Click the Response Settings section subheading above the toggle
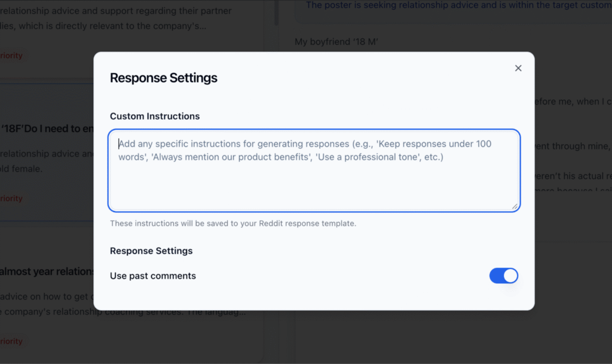The height and width of the screenshot is (364, 612). click(x=151, y=251)
